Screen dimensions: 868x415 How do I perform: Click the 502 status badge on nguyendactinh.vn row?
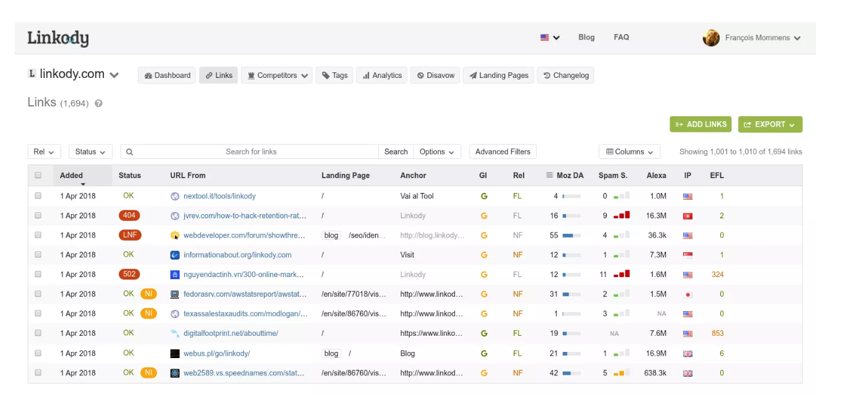pos(129,274)
